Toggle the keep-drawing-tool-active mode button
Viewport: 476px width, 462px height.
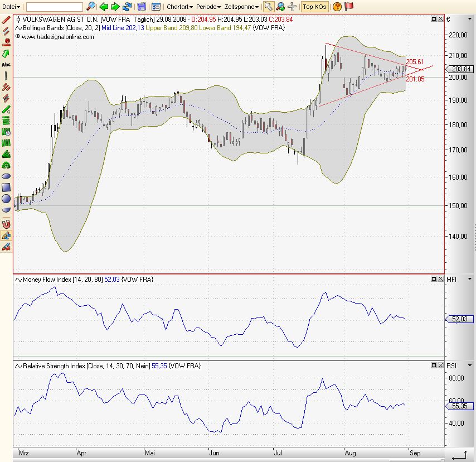pos(6,235)
